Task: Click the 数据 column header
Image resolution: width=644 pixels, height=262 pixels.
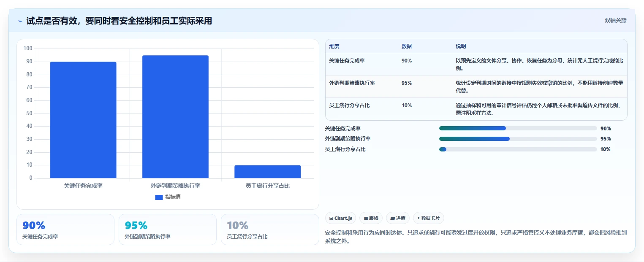Action: (x=407, y=46)
